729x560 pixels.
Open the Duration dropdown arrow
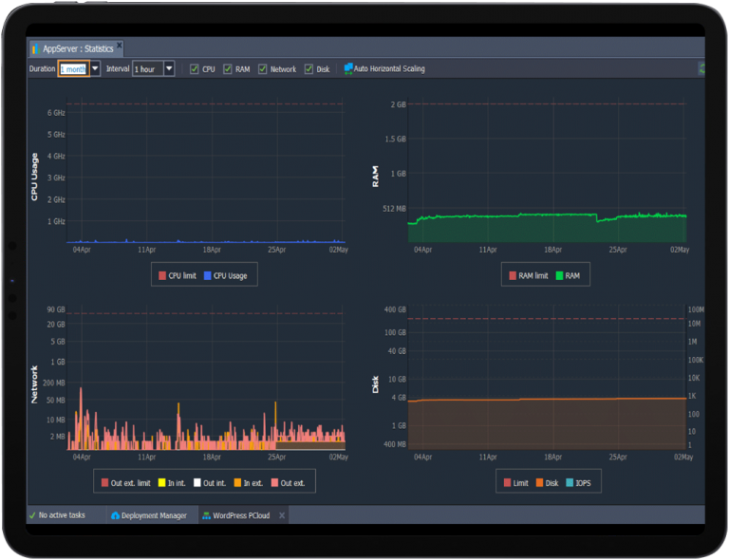[95, 69]
